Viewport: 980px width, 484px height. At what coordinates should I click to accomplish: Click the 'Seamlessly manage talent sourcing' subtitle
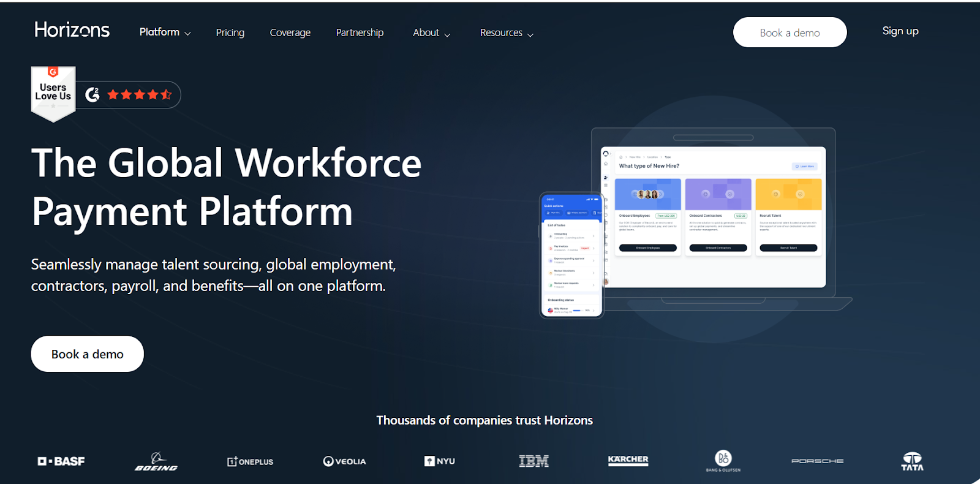(214, 275)
